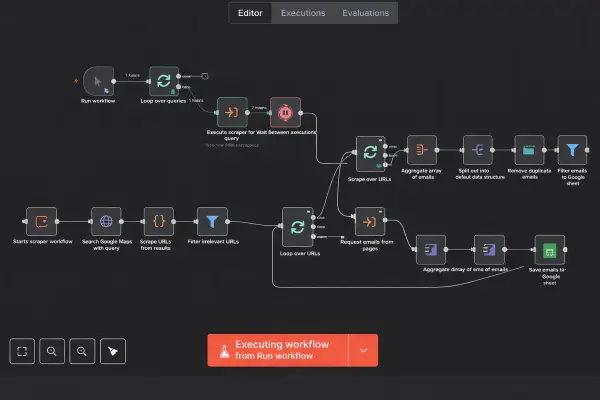Zoom out on the workflow canvas
This screenshot has height=400, width=600.
pos(82,351)
